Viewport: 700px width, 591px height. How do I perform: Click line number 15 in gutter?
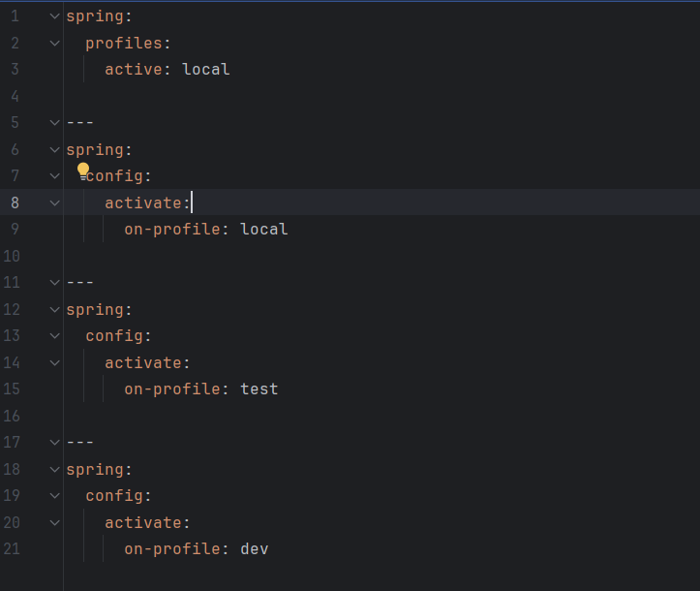point(12,389)
